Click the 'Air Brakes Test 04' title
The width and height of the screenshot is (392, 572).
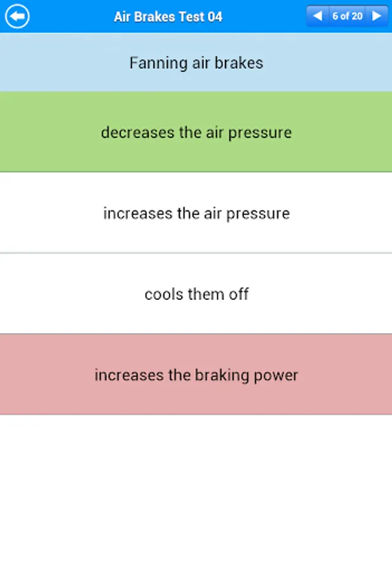pos(168,17)
